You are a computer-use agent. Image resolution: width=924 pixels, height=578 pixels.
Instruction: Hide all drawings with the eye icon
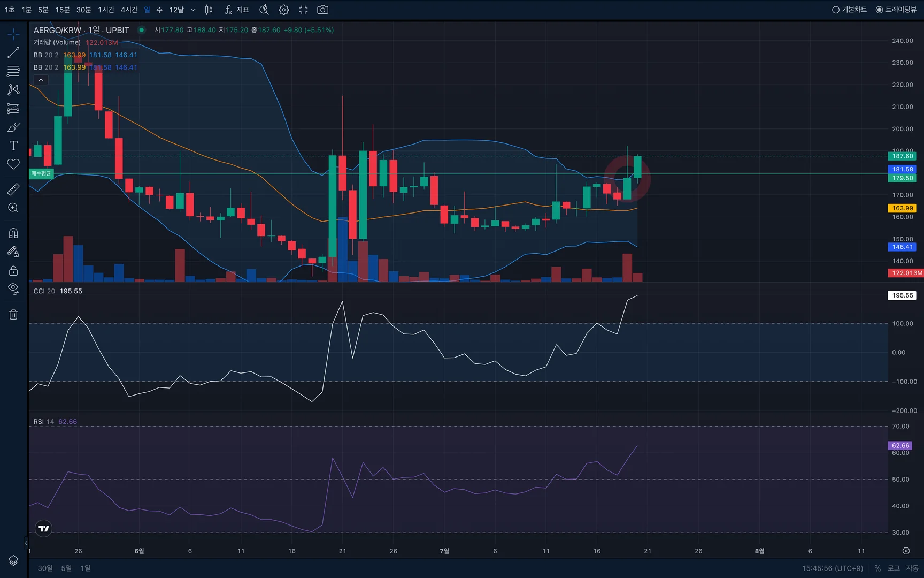tap(13, 289)
